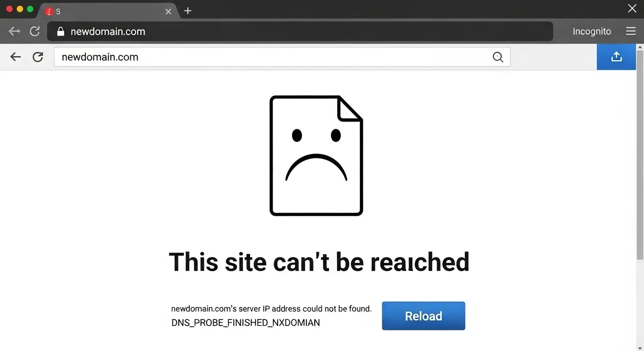Click the blue share upload button
This screenshot has height=351, width=644.
pos(616,57)
